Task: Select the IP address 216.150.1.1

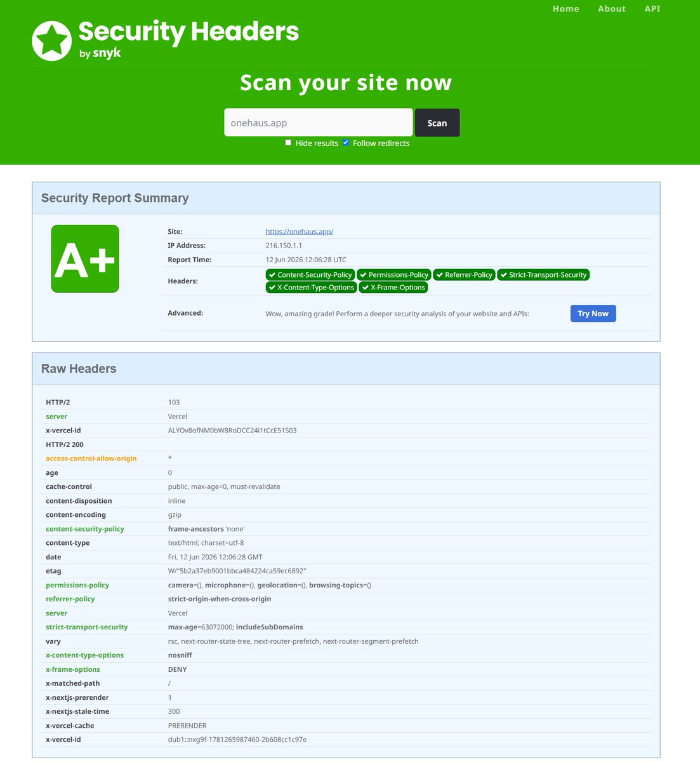Action: click(x=284, y=246)
